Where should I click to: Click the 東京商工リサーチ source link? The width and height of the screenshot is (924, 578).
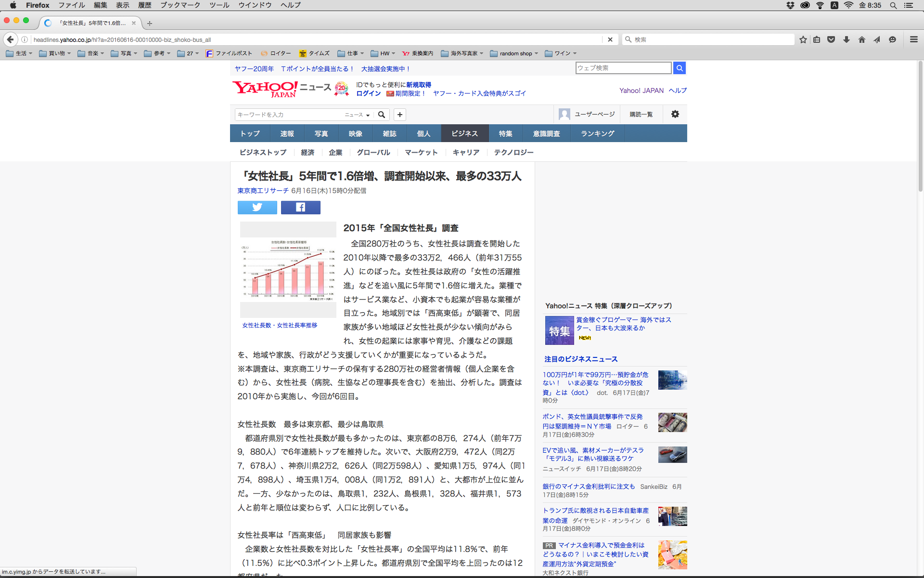(x=263, y=191)
